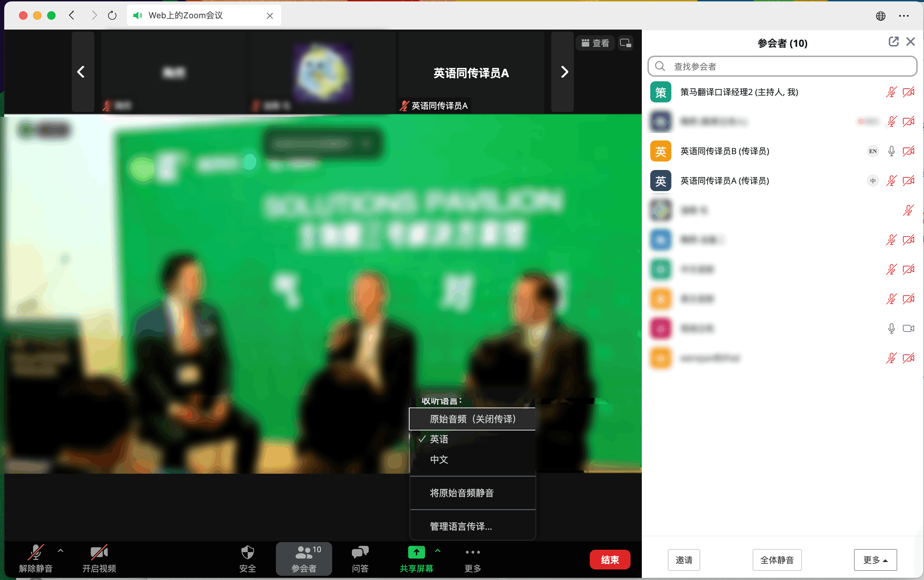This screenshot has height=580, width=924.
Task: Click the pink participant avatar
Action: coord(660,328)
